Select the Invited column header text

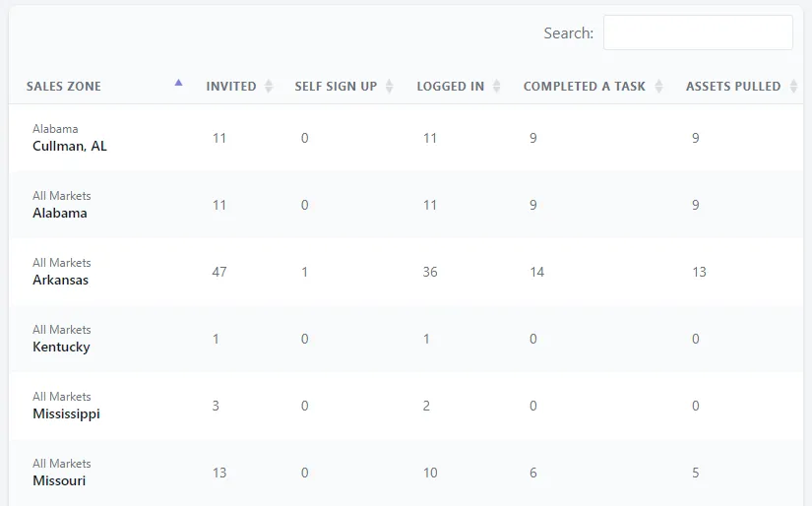231,87
